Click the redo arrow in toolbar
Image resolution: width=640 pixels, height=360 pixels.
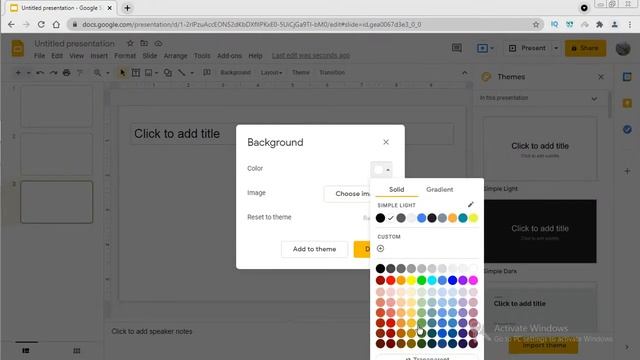[53, 73]
